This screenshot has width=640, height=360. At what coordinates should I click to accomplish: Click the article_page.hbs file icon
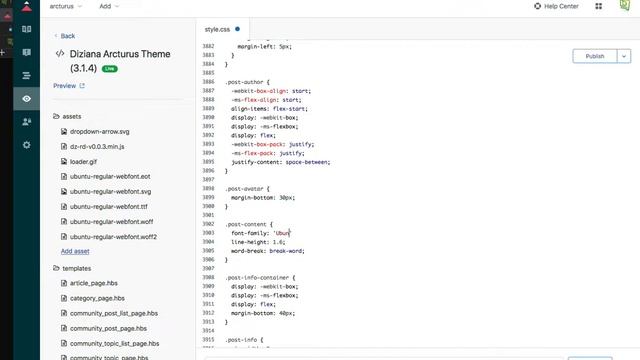(x=64, y=283)
